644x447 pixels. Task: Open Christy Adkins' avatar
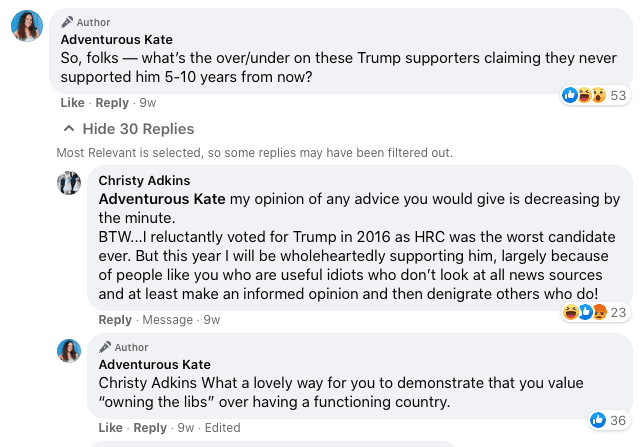point(69,183)
